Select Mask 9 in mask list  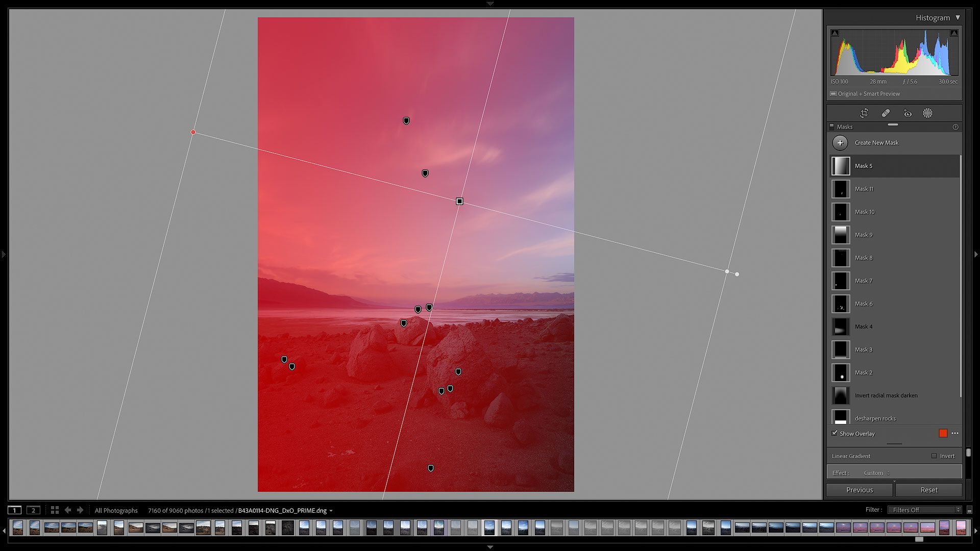coord(864,235)
